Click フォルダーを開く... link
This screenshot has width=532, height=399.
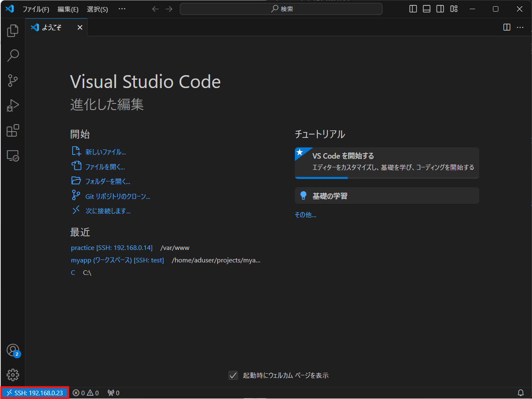click(108, 181)
